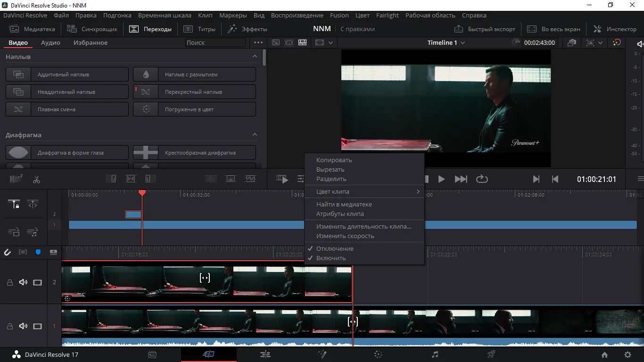
Task: Select the source clip viewer mode icon
Action: click(x=276, y=42)
